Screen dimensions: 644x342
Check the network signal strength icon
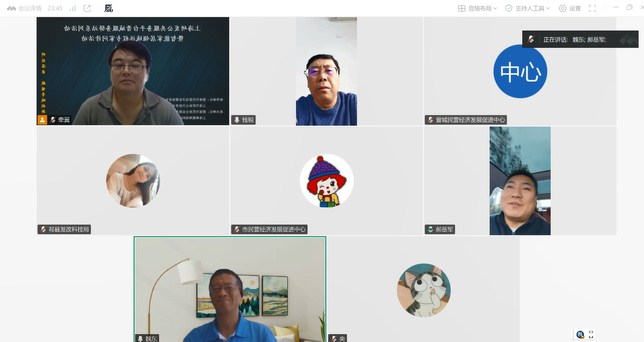point(73,8)
